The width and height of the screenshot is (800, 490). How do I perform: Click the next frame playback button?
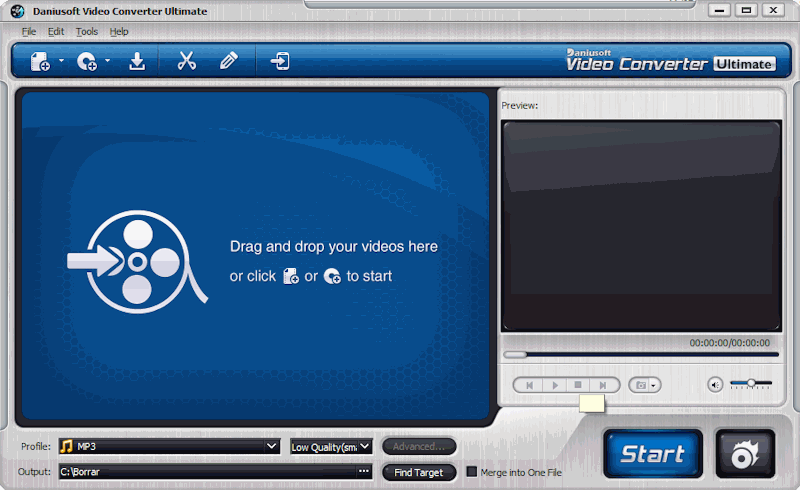[603, 385]
